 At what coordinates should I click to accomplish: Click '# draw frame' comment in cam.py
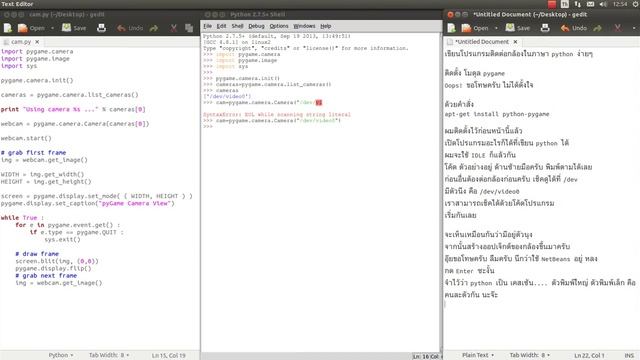[x=37, y=253]
